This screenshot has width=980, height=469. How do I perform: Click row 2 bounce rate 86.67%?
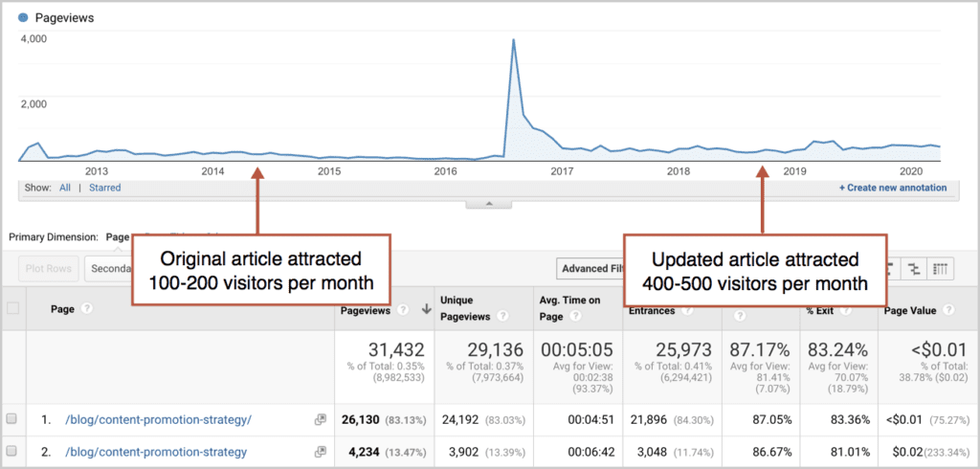tap(772, 452)
